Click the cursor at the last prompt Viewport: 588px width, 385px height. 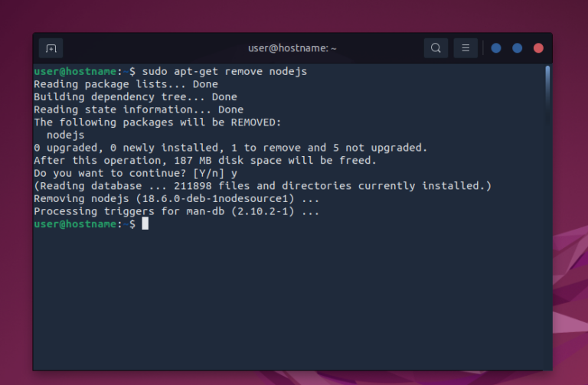[145, 223]
